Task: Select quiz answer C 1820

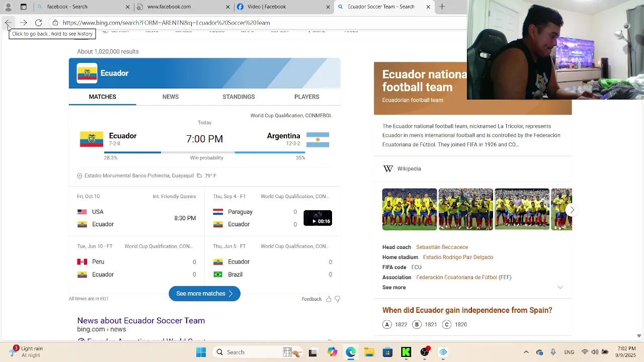Action: pos(455,325)
